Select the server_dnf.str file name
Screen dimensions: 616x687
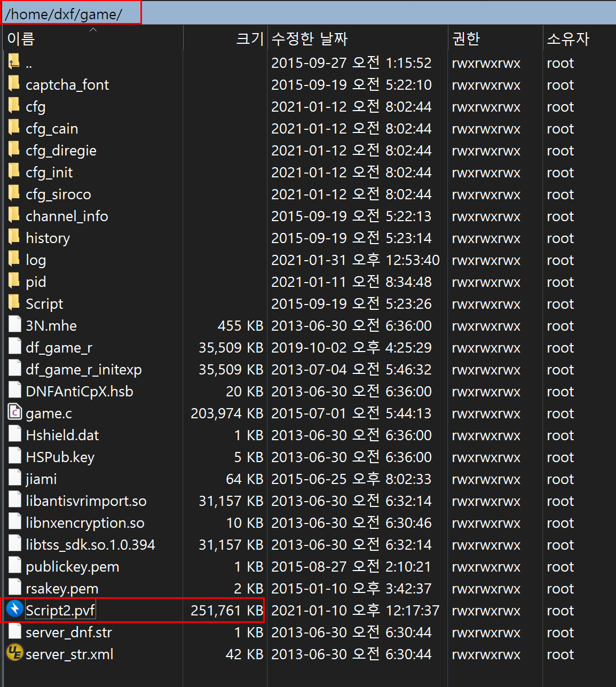click(x=69, y=633)
